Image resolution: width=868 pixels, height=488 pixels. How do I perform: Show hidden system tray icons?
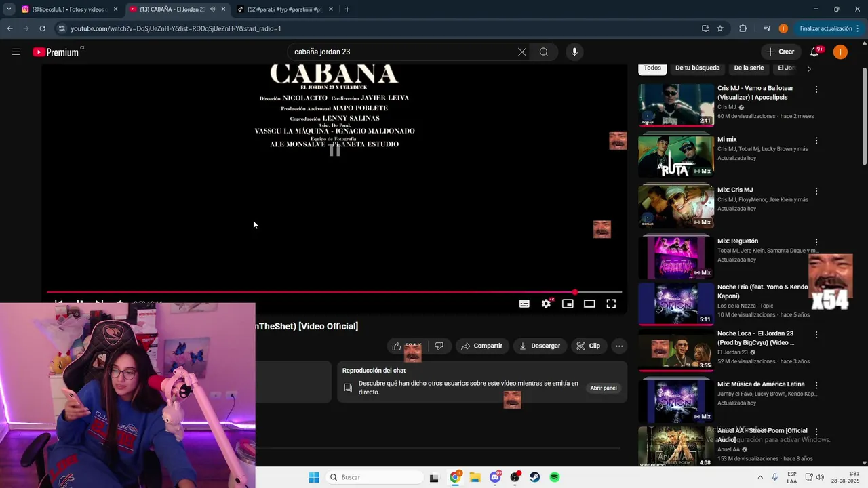759,477
